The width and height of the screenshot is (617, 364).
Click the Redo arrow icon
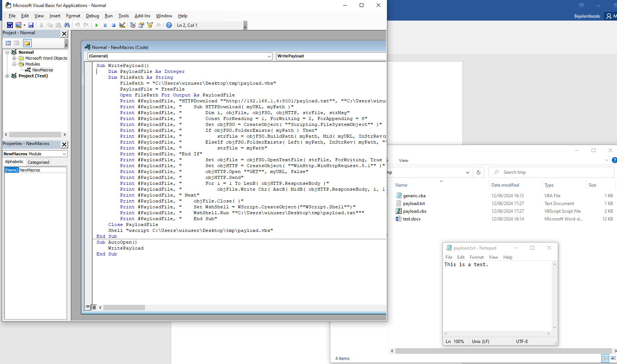tap(86, 25)
